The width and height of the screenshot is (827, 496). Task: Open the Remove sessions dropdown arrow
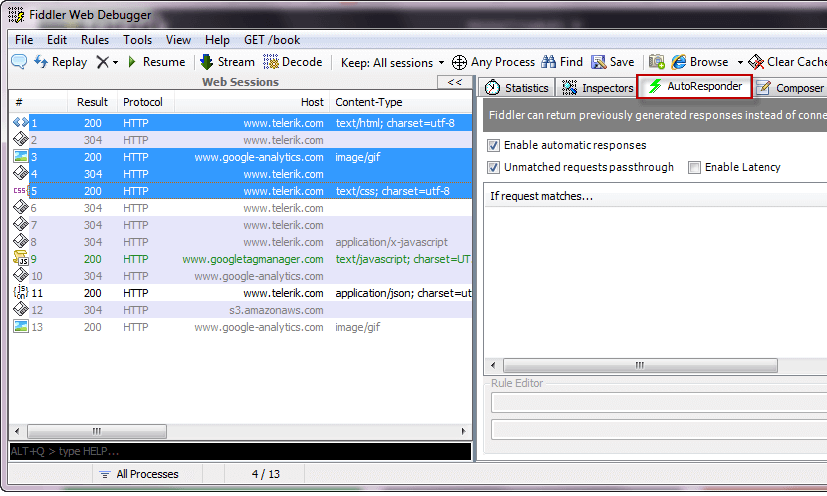[x=116, y=62]
